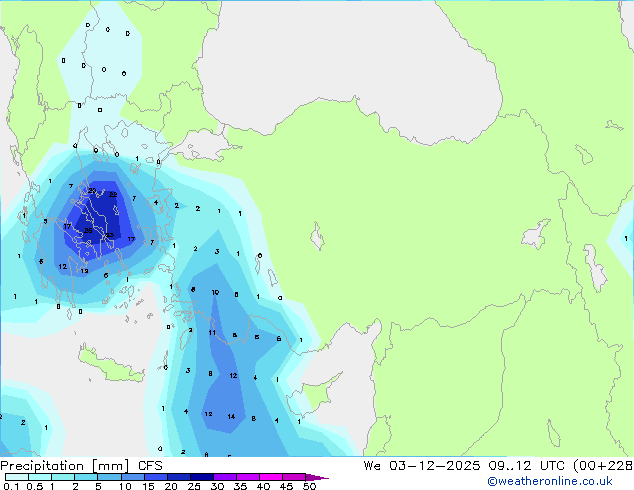The image size is (634, 490).
Task: Pick the 20–25 mm legend swatch
Action: (x=178, y=477)
